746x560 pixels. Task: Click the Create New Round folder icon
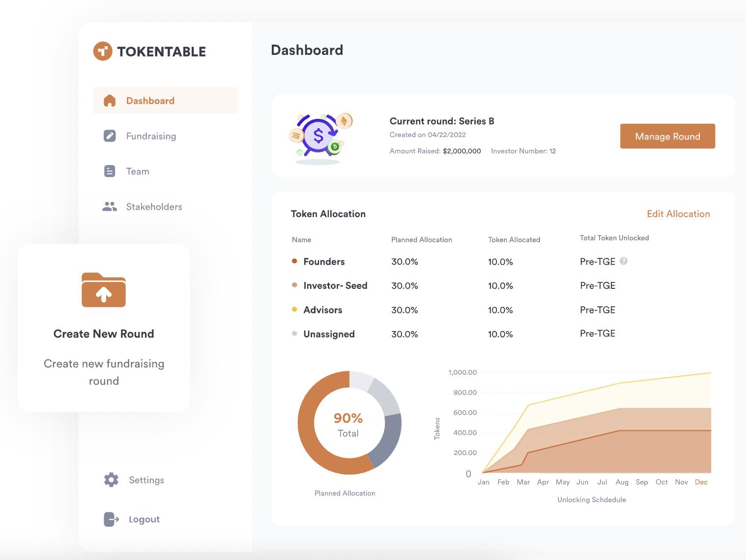pyautogui.click(x=104, y=290)
